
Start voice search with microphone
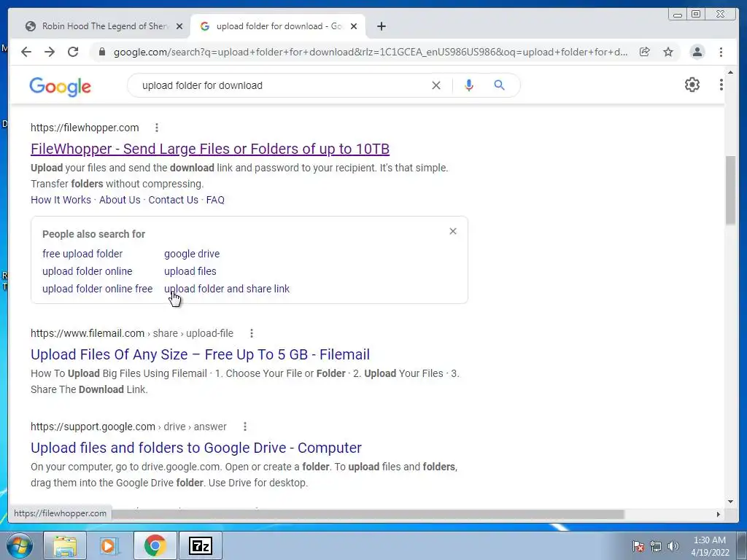[469, 85]
